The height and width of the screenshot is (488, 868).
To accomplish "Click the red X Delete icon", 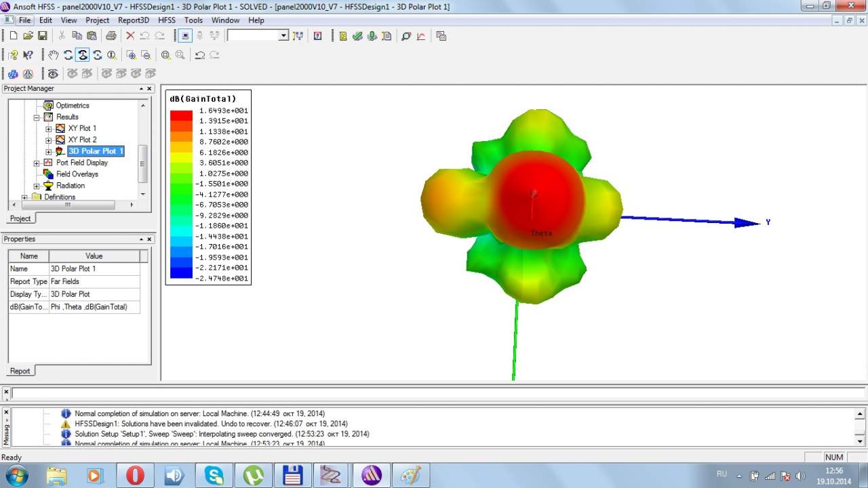I will point(130,36).
